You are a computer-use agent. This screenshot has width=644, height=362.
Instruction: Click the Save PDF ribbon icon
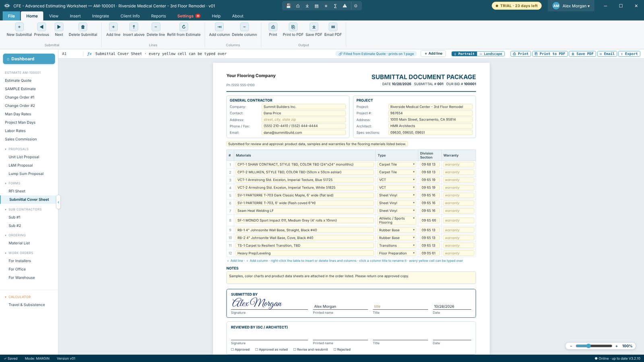314,27
